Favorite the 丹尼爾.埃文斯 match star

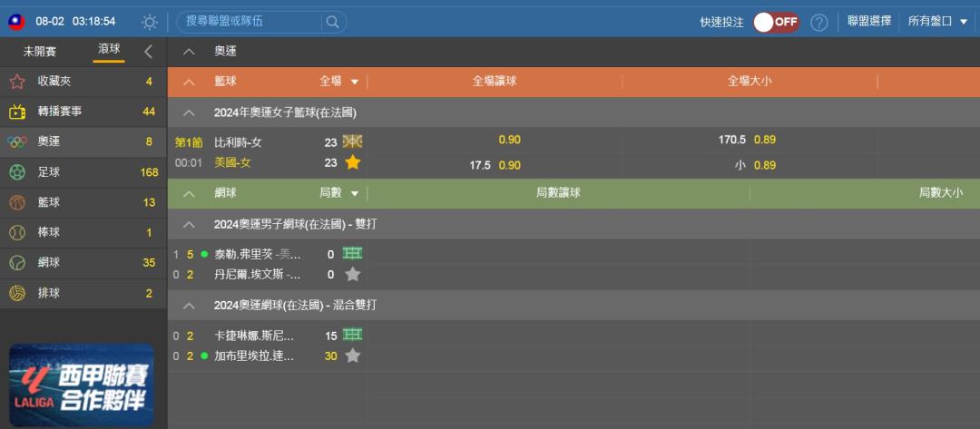[x=352, y=274]
